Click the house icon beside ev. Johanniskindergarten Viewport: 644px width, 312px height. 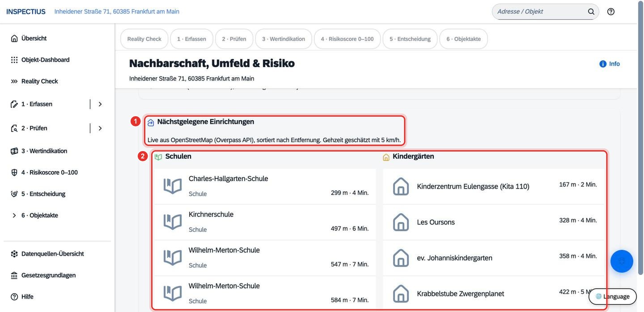point(401,258)
